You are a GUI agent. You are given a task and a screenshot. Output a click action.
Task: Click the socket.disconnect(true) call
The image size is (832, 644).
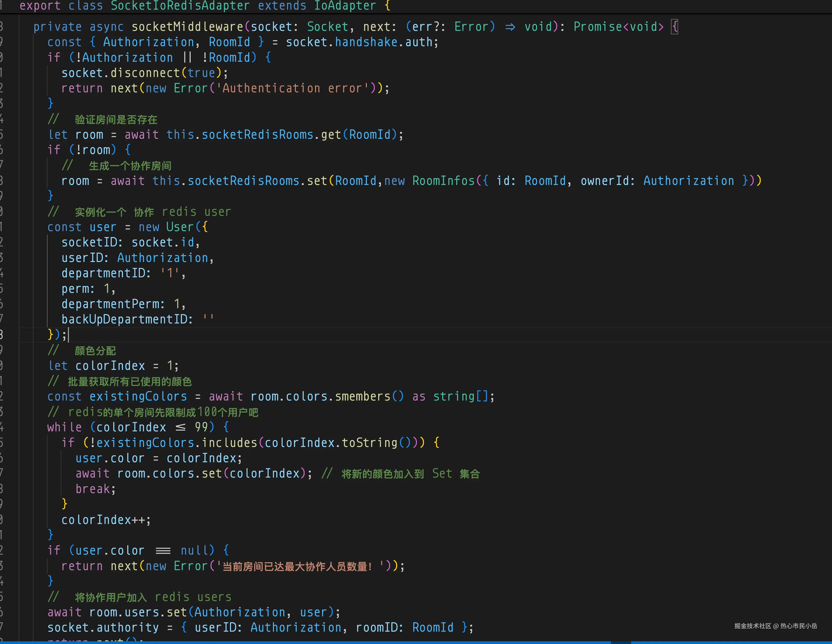pos(144,73)
